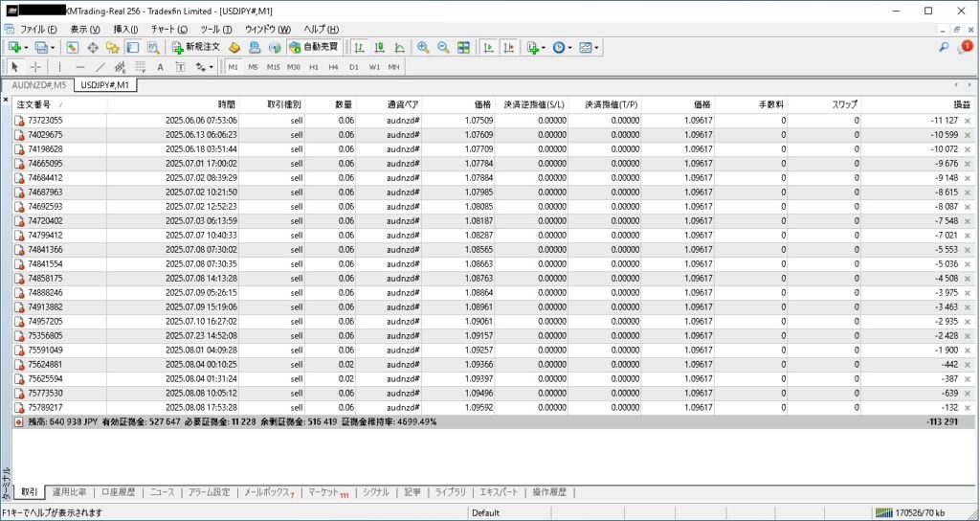Viewport: 980px width, 521px height.
Task: Select the trendline drawing tool
Action: [x=100, y=67]
